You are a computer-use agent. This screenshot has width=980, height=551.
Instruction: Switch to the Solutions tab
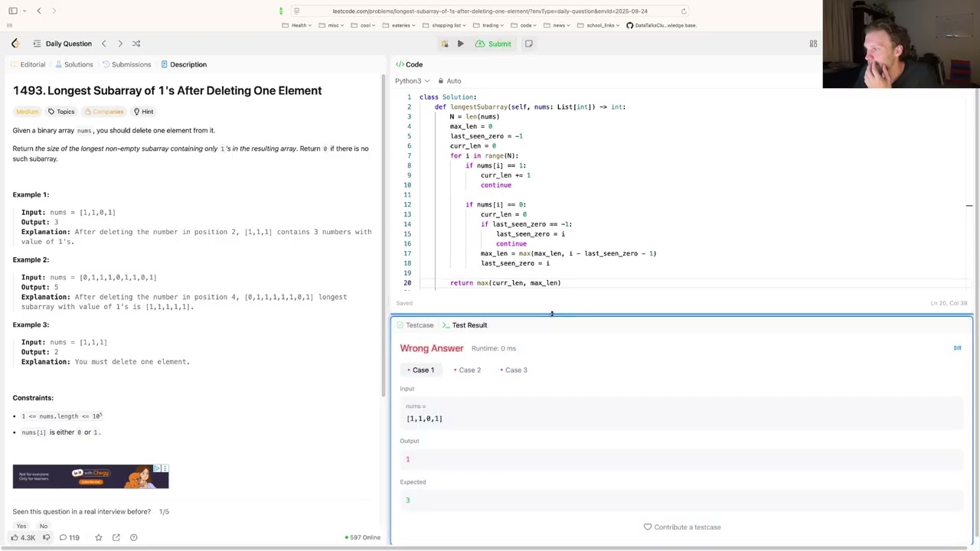(x=73, y=64)
